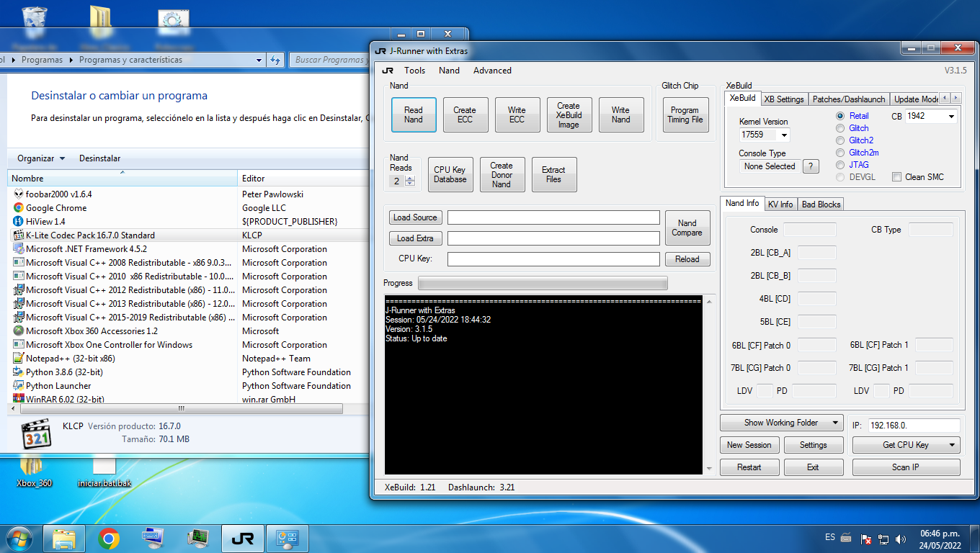Open the Tools menu
The height and width of the screenshot is (553, 980).
click(x=414, y=71)
